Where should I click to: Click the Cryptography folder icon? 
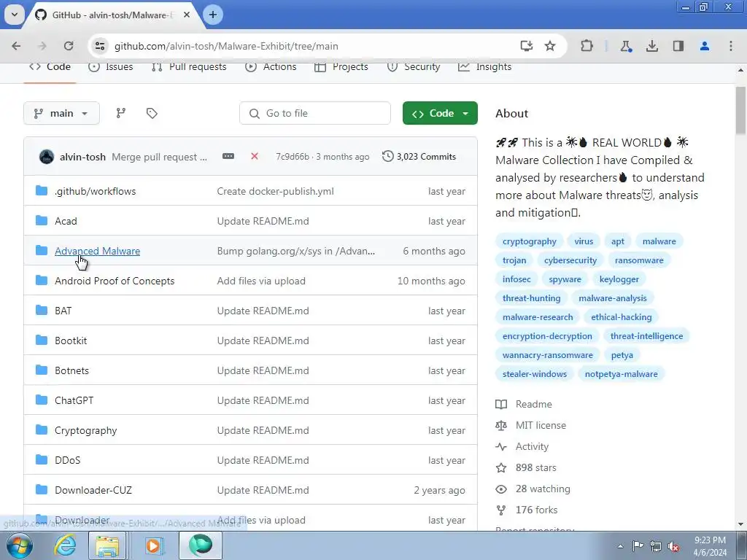click(x=42, y=430)
